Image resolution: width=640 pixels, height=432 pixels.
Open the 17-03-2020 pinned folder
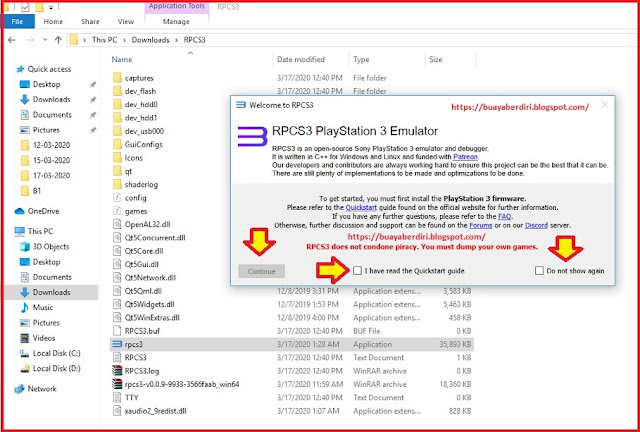click(x=45, y=176)
